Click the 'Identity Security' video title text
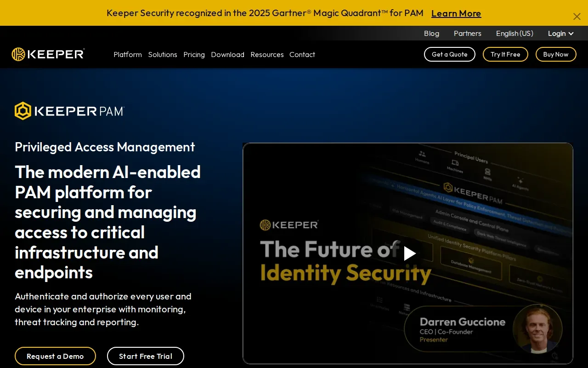 [x=345, y=273]
